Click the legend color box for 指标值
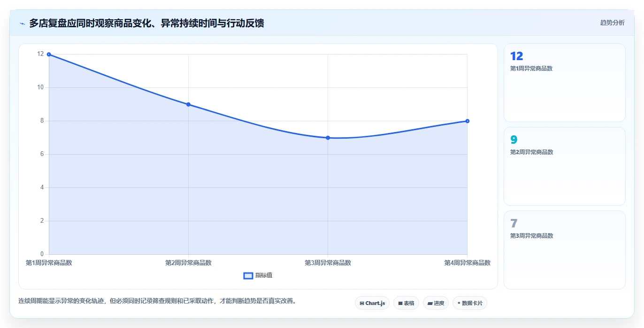 [248, 275]
